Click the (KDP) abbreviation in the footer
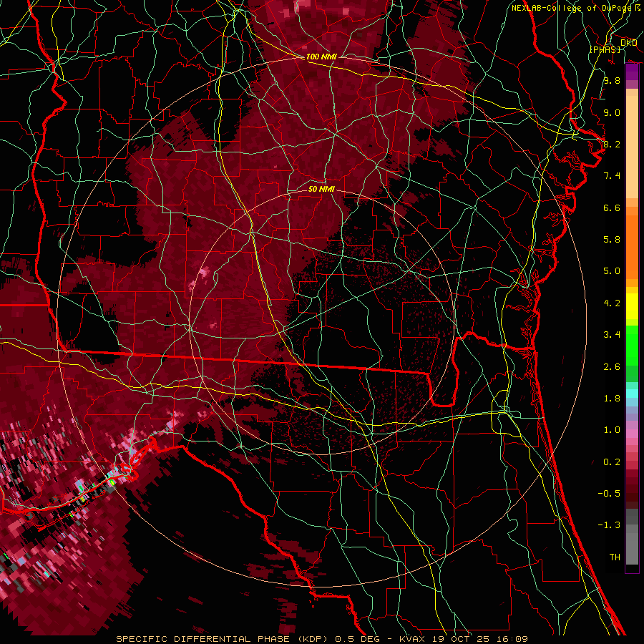This screenshot has width=644, height=644. 314,639
